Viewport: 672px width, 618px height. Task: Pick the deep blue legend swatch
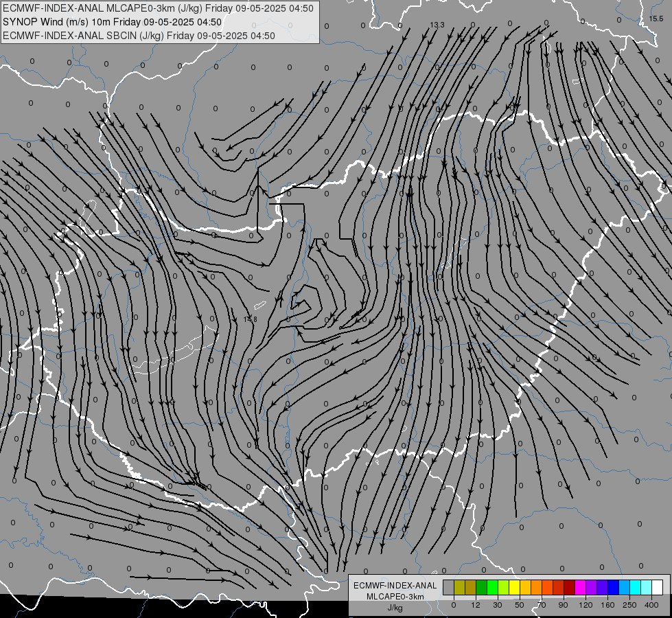[613, 587]
